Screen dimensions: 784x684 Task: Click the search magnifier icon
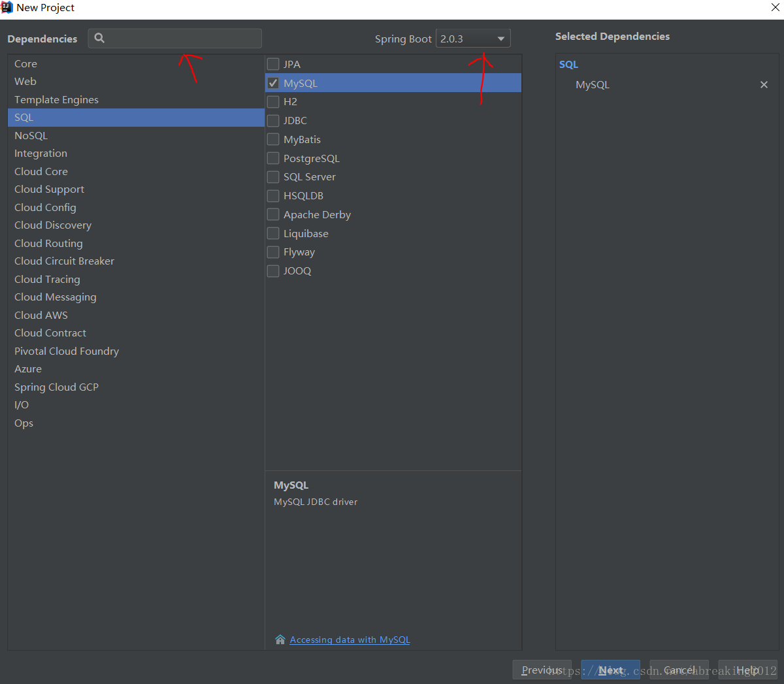[99, 38]
